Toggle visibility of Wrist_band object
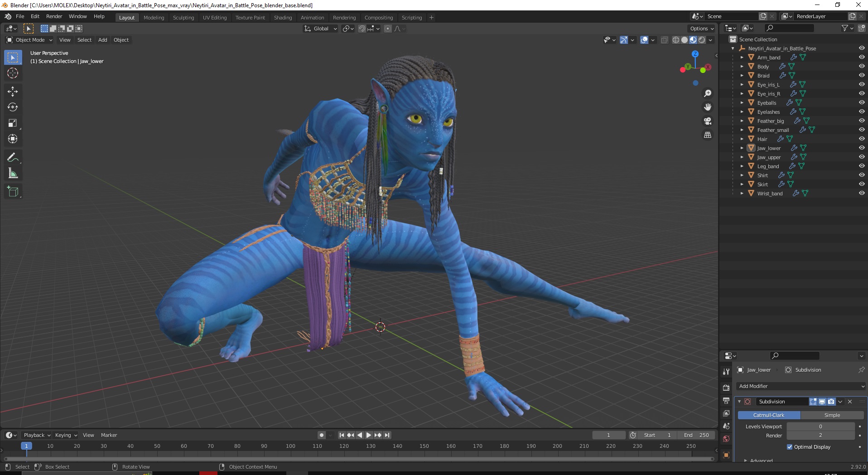The image size is (868, 475). [x=862, y=194]
